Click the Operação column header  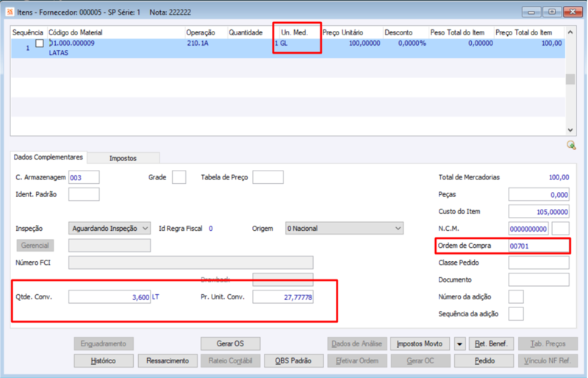pyautogui.click(x=207, y=32)
